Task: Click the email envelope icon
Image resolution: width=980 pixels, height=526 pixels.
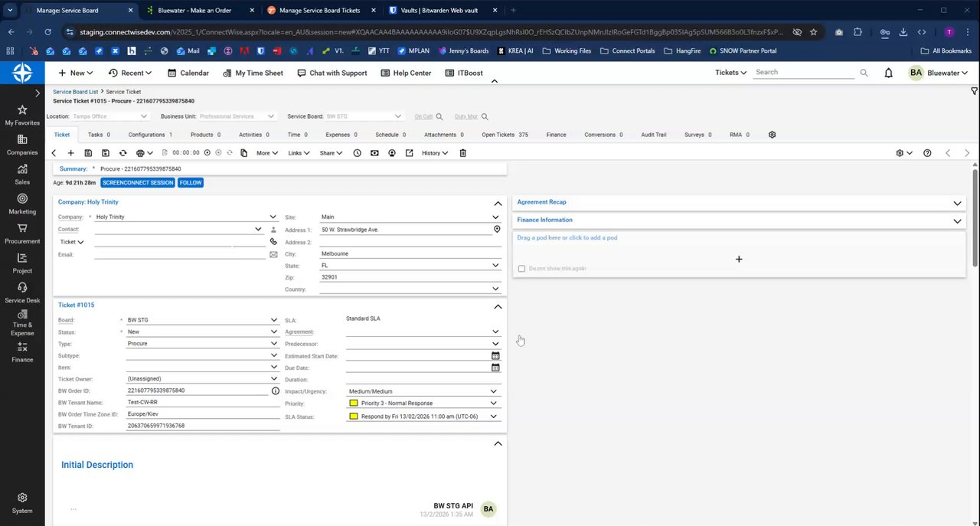Action: [273, 254]
